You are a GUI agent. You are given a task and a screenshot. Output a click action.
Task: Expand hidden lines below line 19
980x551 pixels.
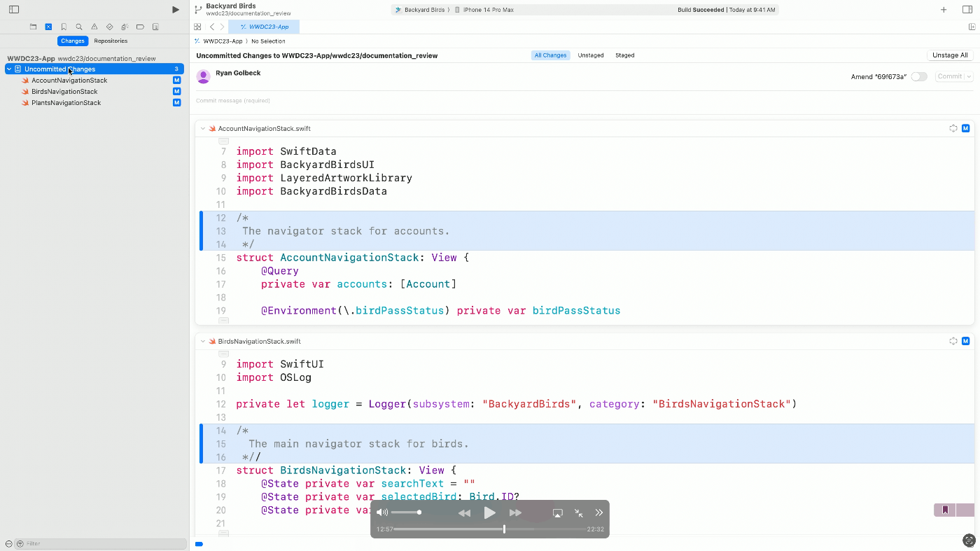(x=224, y=321)
